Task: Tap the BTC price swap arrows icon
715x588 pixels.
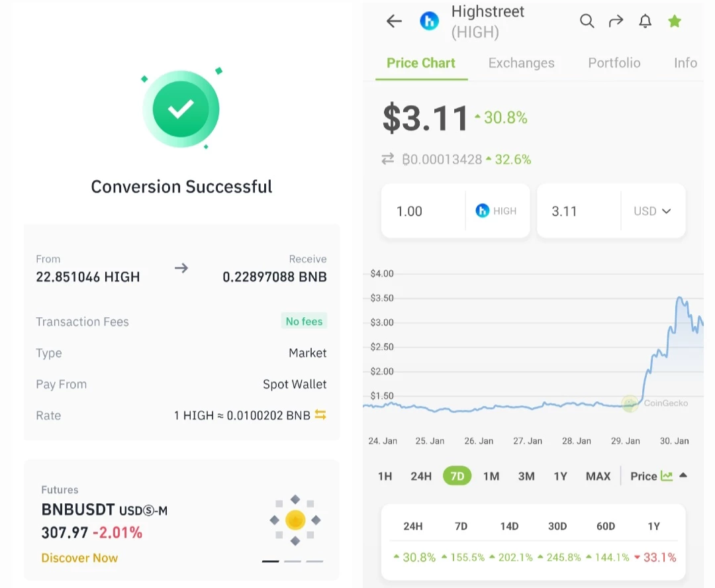Action: click(x=387, y=159)
